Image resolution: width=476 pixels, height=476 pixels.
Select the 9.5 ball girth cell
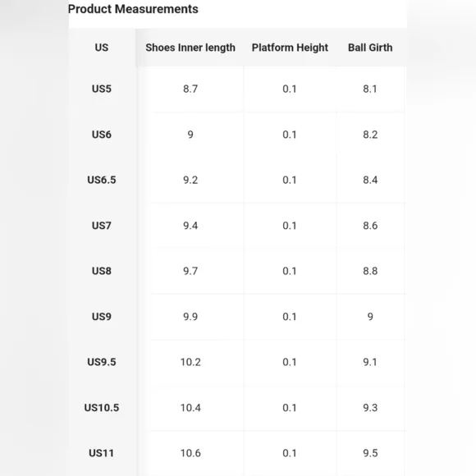pos(370,453)
